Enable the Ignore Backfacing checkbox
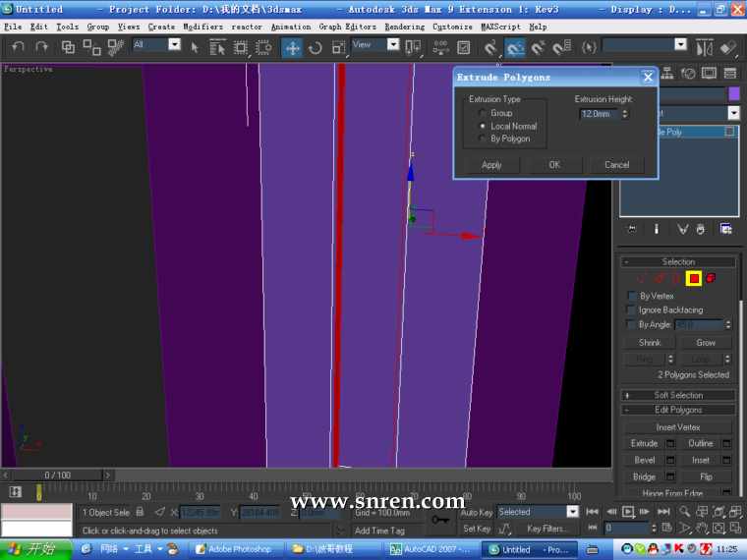This screenshot has height=560, width=747. pos(632,309)
